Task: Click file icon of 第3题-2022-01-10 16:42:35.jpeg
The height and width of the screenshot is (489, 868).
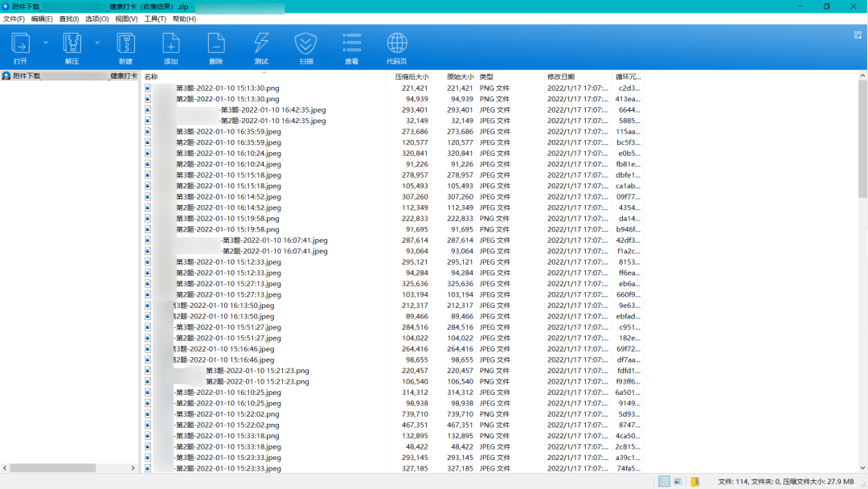Action: pyautogui.click(x=148, y=109)
